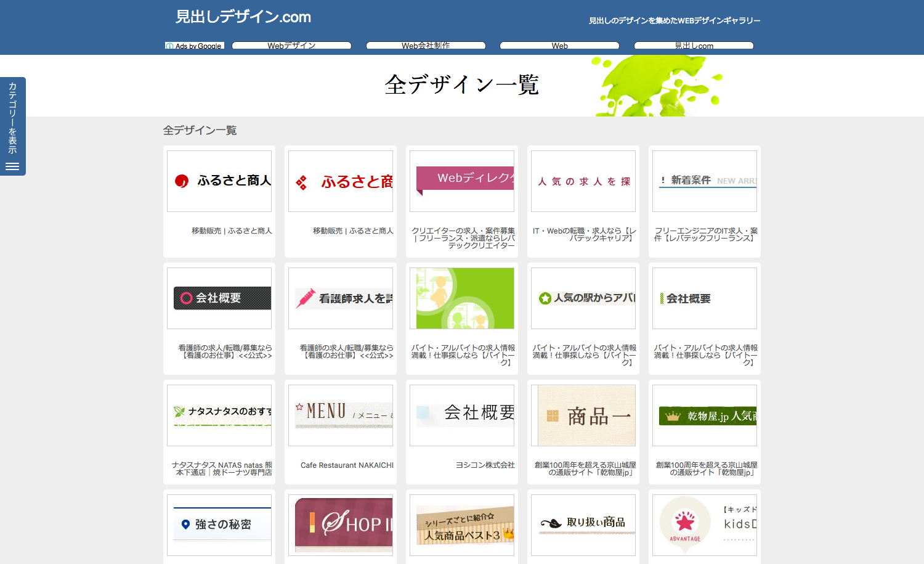Viewport: 924px width, 564px height.
Task: Click the pink ring icon on 会社概要
Action: coord(186,298)
